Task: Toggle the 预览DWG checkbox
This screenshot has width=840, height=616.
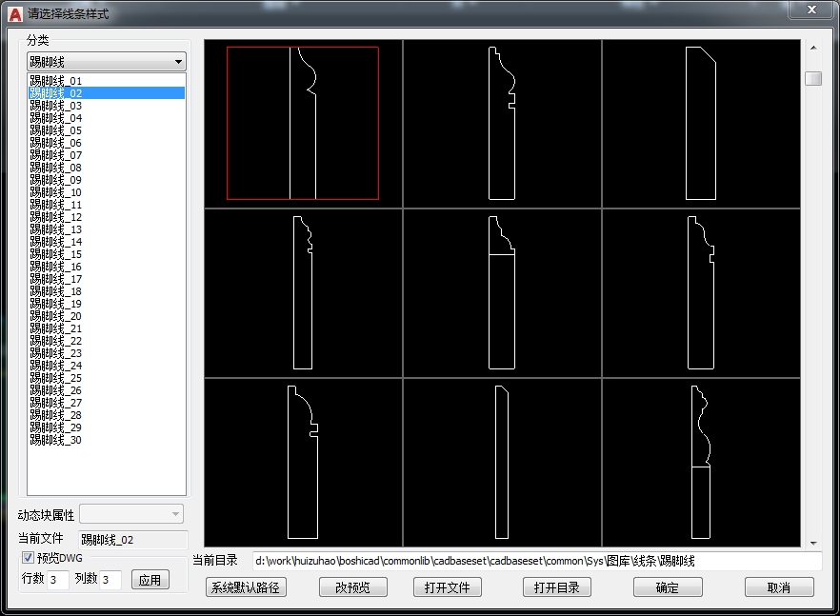Action: pyautogui.click(x=28, y=558)
